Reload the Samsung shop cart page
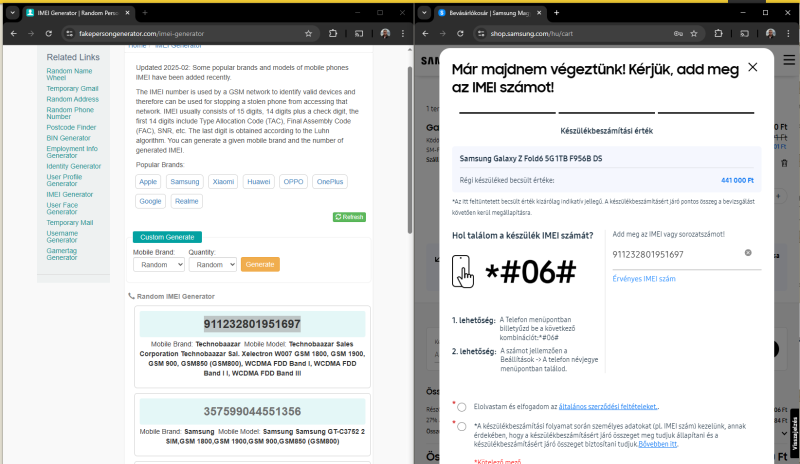Image resolution: width=800 pixels, height=464 pixels. (x=460, y=34)
